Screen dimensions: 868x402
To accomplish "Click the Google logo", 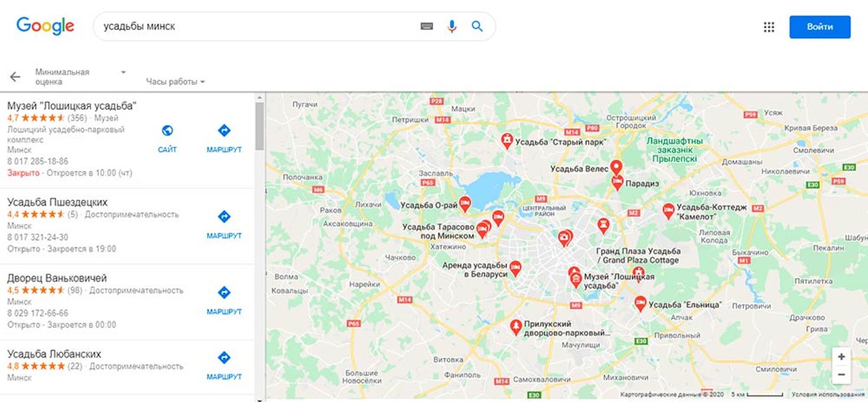I will [45, 25].
